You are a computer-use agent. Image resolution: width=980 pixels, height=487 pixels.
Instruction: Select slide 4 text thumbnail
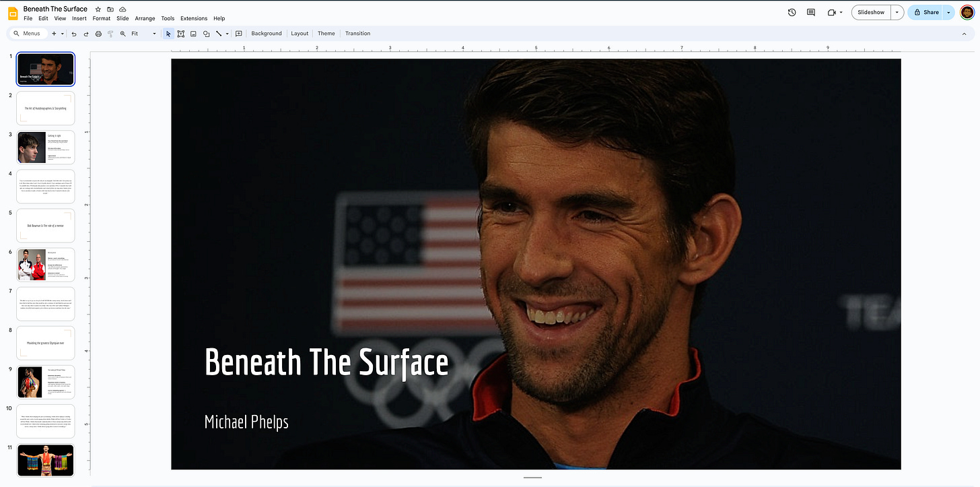click(x=46, y=187)
